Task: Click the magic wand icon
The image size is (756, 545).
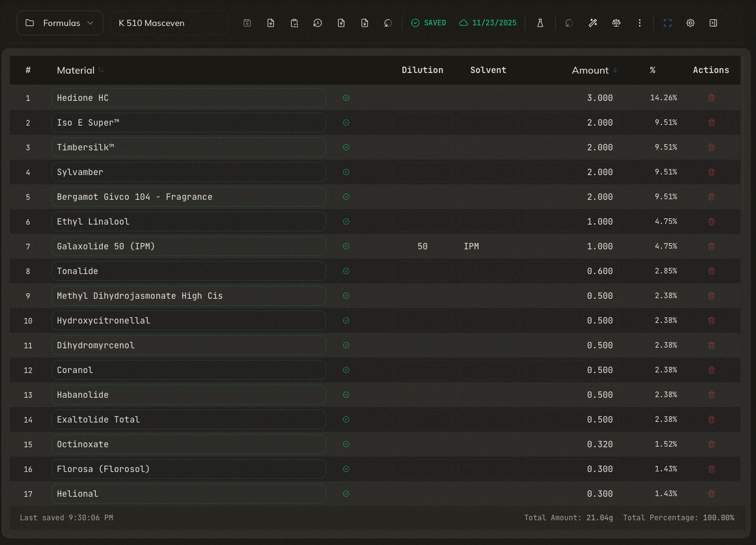Action: tap(593, 23)
